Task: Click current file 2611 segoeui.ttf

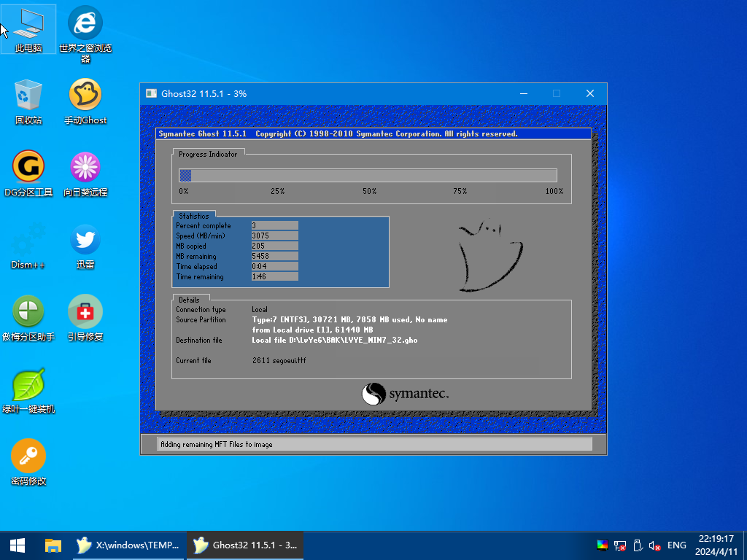Action: (x=279, y=360)
